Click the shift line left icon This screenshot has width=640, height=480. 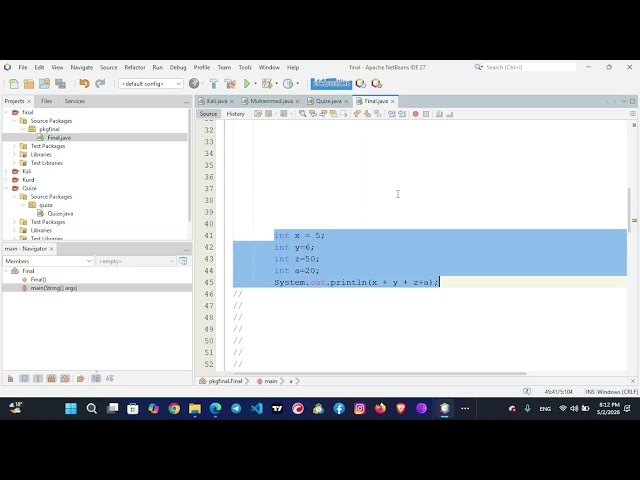coord(391,114)
